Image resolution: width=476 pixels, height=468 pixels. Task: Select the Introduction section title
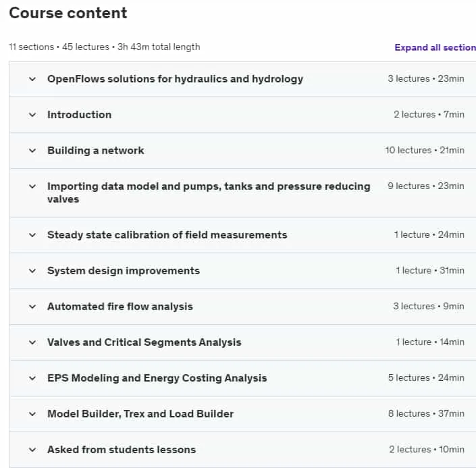coord(80,115)
